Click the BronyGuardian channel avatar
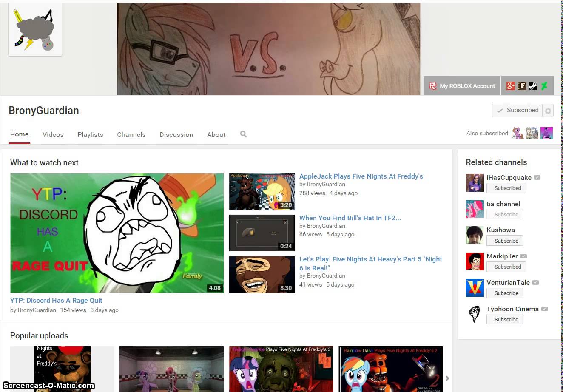Image resolution: width=563 pixels, height=392 pixels. click(x=35, y=30)
